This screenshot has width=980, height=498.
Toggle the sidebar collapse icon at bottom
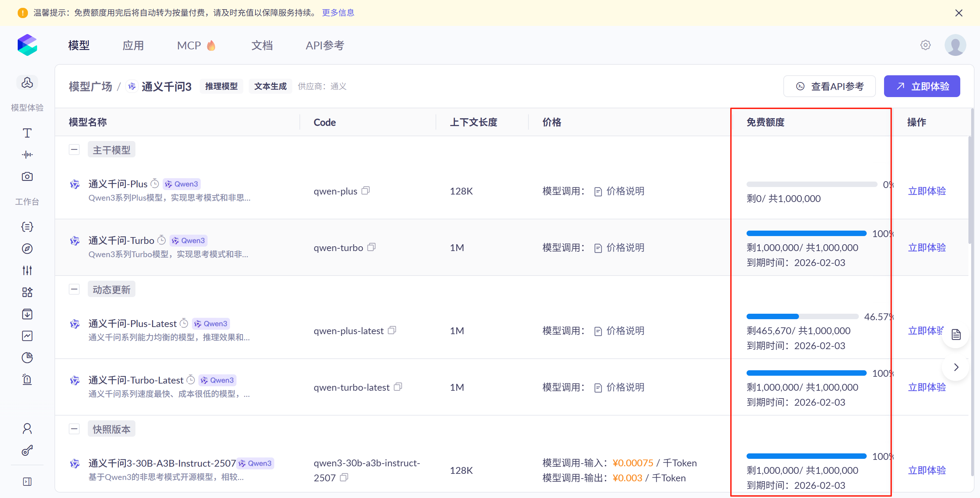point(27,482)
